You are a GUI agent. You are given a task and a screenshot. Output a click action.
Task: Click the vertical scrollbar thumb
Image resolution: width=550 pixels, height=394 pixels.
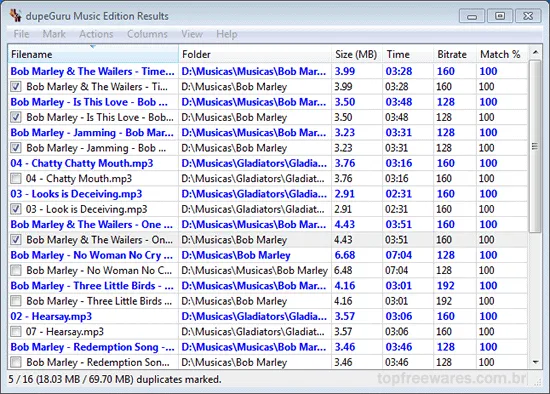(535, 146)
